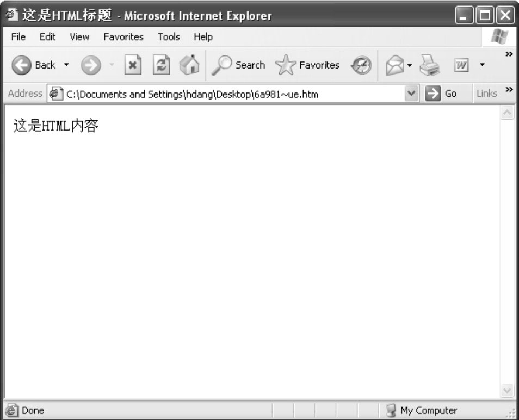Click the My Computer zone icon
The height and width of the screenshot is (420, 519).
tap(391, 410)
